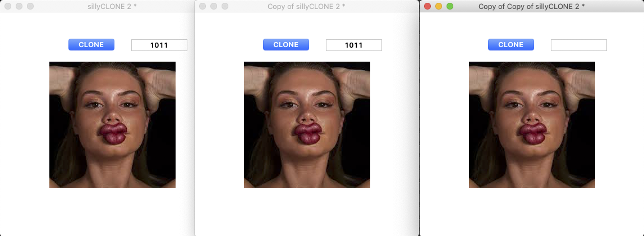The width and height of the screenshot is (644, 236).
Task: Minimize the middle Copy of sillyCLONE 2 window
Action: [x=214, y=6]
